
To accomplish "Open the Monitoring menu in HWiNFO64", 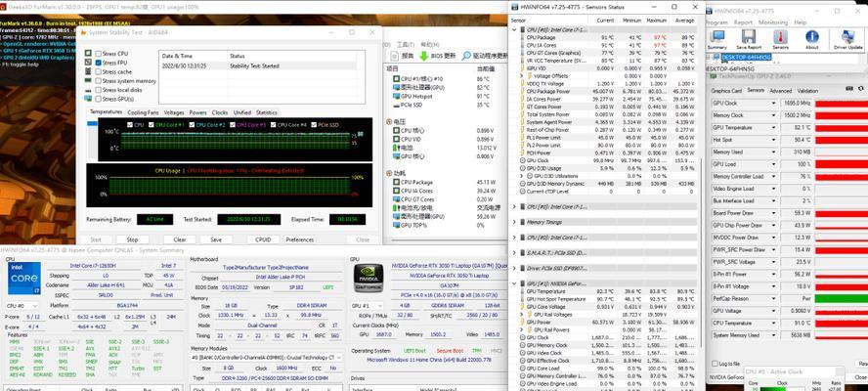I will pyautogui.click(x=772, y=22).
